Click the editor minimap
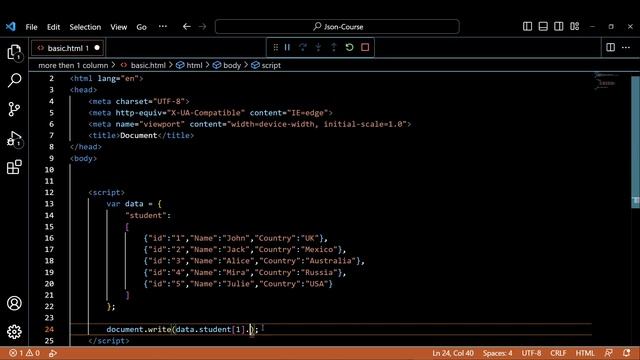 [x=606, y=82]
